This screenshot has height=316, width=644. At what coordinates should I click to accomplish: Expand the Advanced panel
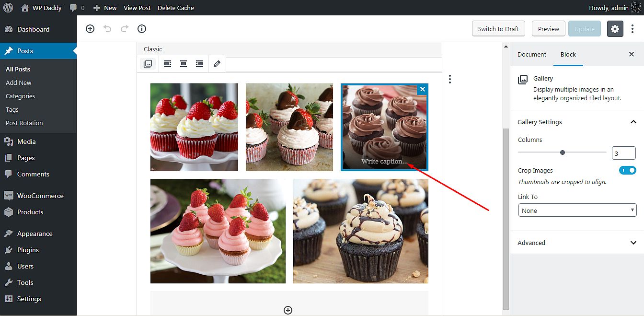[577, 243]
